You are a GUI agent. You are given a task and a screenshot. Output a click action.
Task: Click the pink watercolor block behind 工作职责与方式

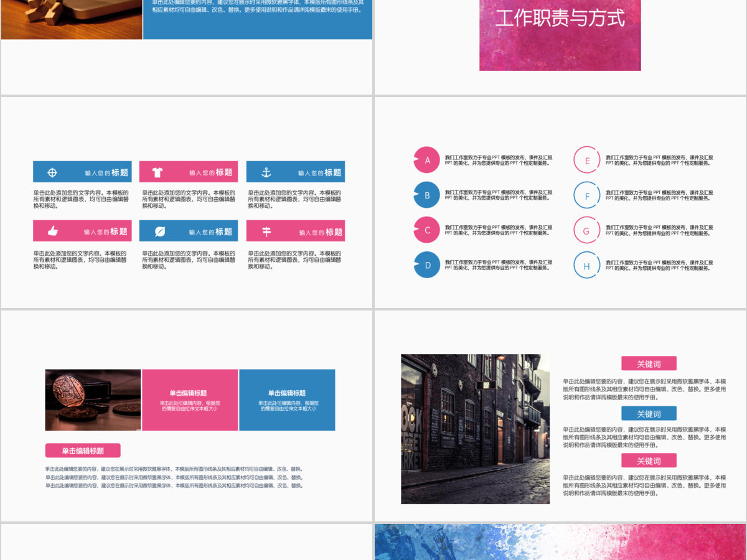click(x=560, y=35)
